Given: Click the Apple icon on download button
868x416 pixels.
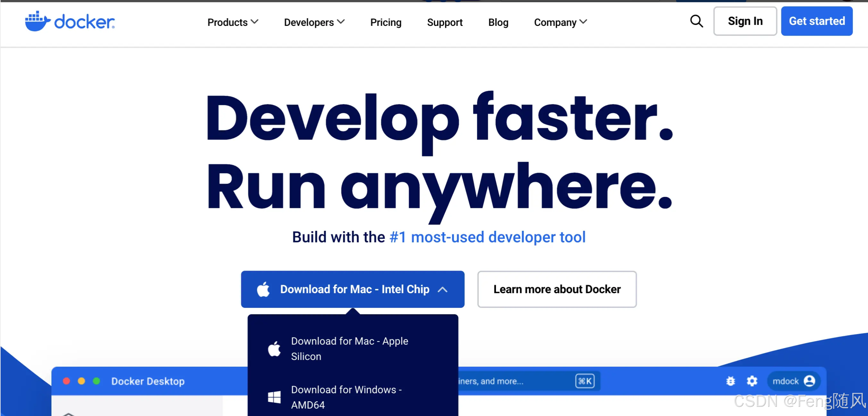Looking at the screenshot, I should point(263,289).
